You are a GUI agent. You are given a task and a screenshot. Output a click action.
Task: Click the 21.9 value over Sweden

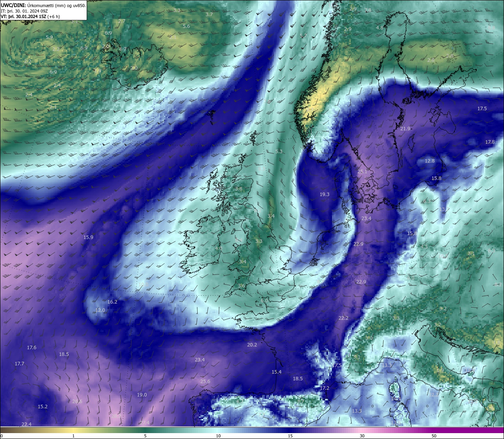[x=405, y=129]
